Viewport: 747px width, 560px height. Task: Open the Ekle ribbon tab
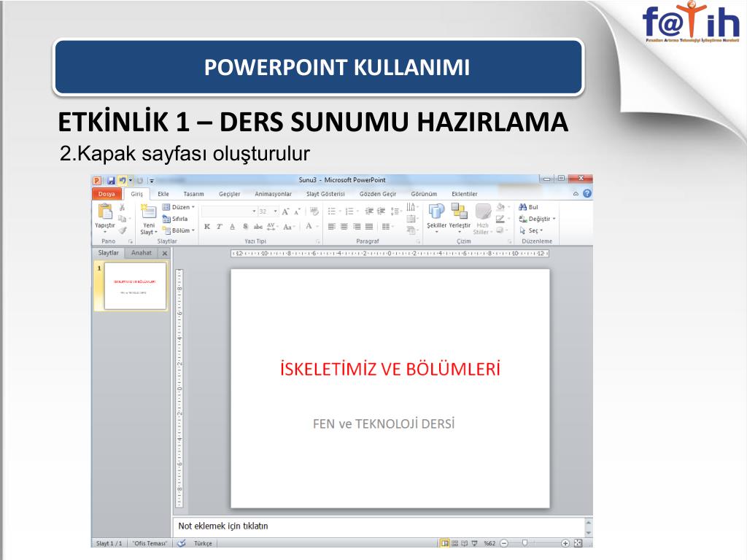163,194
